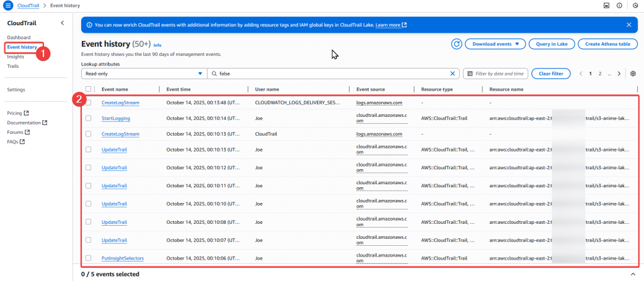
Task: Click the pagination ellipsis after page 2
Action: (609, 74)
